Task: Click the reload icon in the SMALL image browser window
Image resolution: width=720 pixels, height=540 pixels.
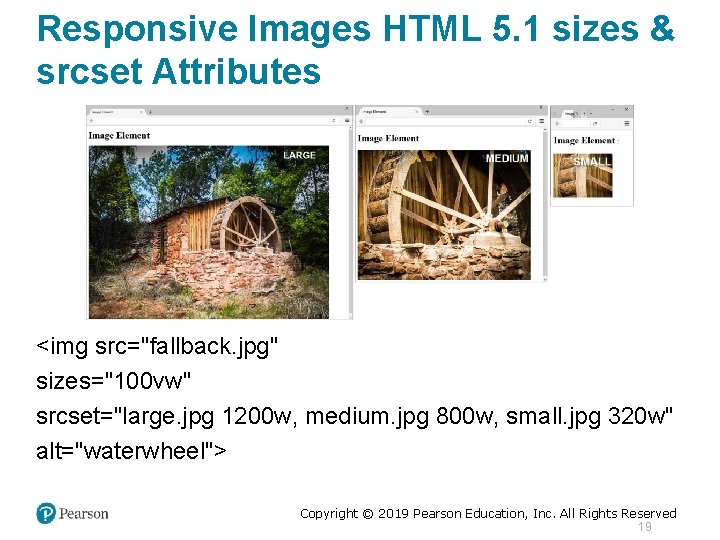Action: coord(595,124)
